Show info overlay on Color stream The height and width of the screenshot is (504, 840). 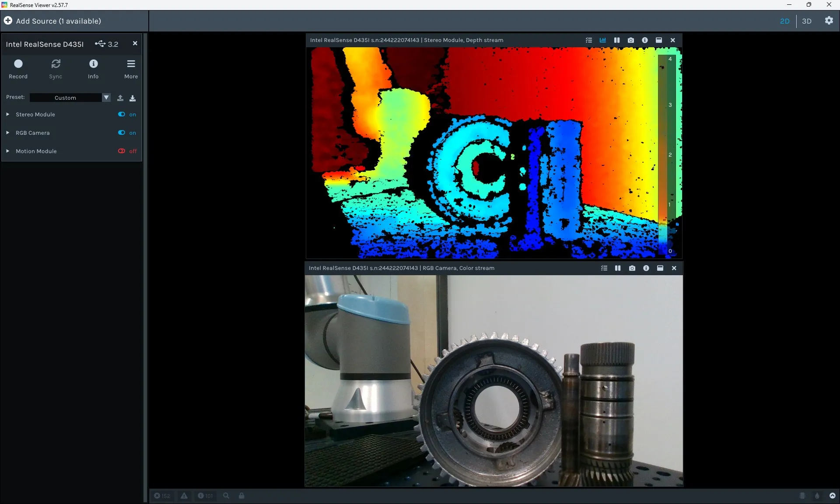646,268
